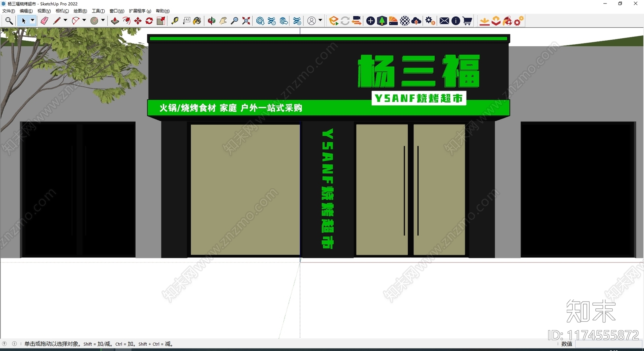Open the Select tool dropdown arrow
Viewport: 644px width, 351px height.
pyautogui.click(x=33, y=21)
